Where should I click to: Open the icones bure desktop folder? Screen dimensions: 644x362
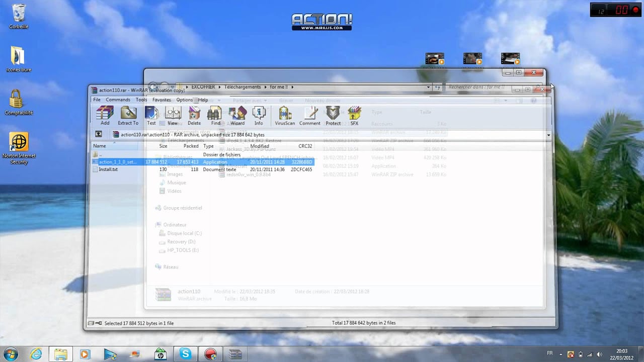[19, 59]
